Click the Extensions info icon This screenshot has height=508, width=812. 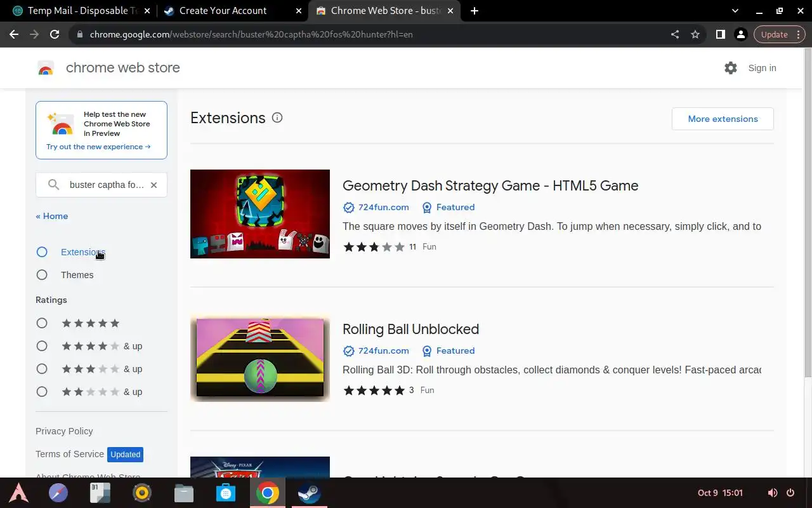click(x=277, y=117)
